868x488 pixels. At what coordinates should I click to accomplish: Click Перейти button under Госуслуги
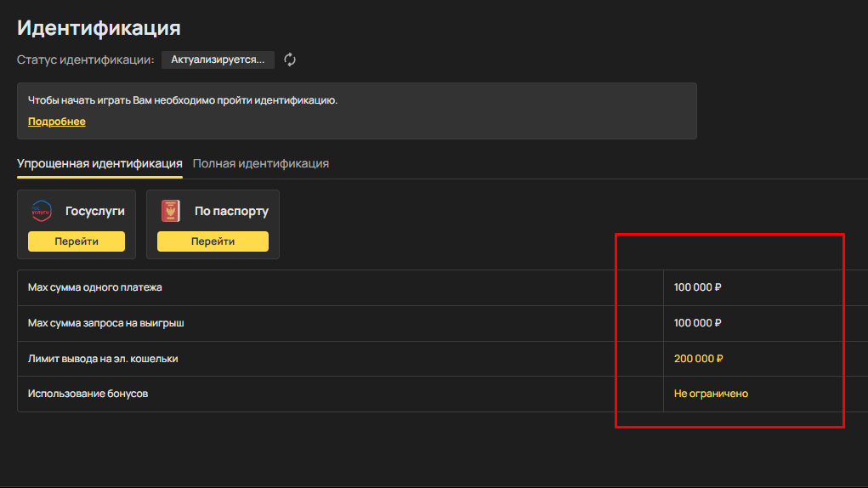pos(77,241)
